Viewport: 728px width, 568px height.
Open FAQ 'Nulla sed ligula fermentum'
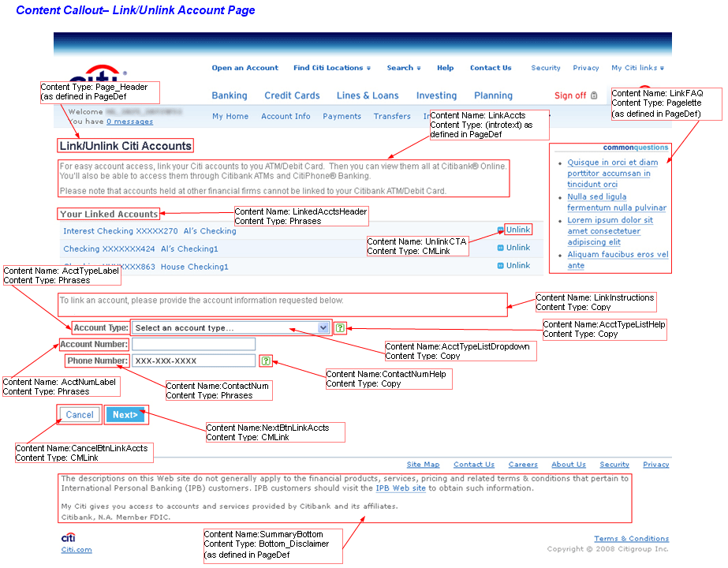tap(617, 202)
